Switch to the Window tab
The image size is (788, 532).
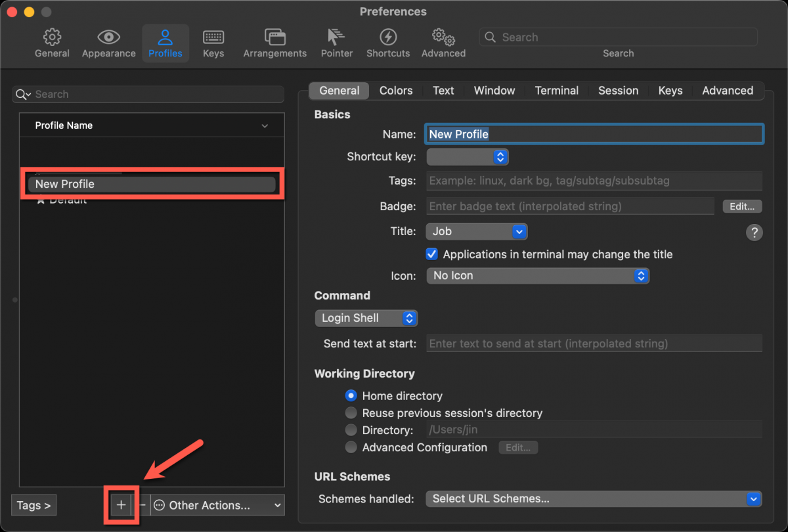[x=494, y=91]
